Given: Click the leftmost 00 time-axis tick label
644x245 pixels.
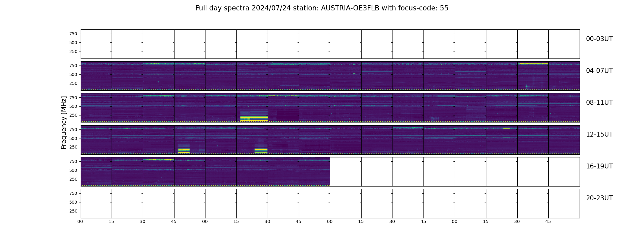Looking at the screenshot, I should click(x=80, y=221).
